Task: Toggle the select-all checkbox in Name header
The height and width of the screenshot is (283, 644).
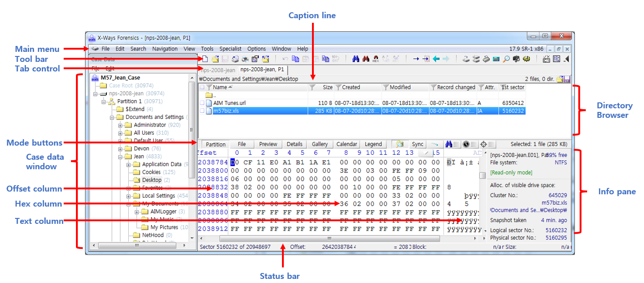Action: point(202,87)
